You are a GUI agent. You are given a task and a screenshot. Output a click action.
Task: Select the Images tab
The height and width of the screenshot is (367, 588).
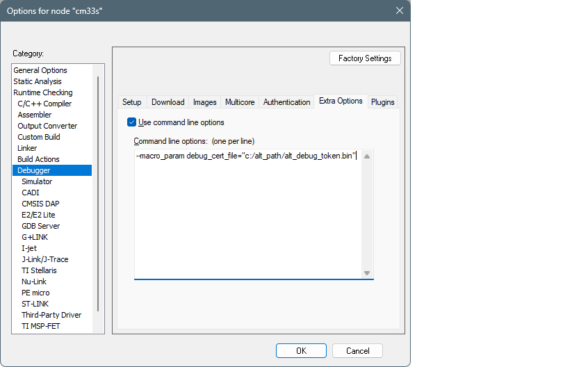click(x=204, y=102)
